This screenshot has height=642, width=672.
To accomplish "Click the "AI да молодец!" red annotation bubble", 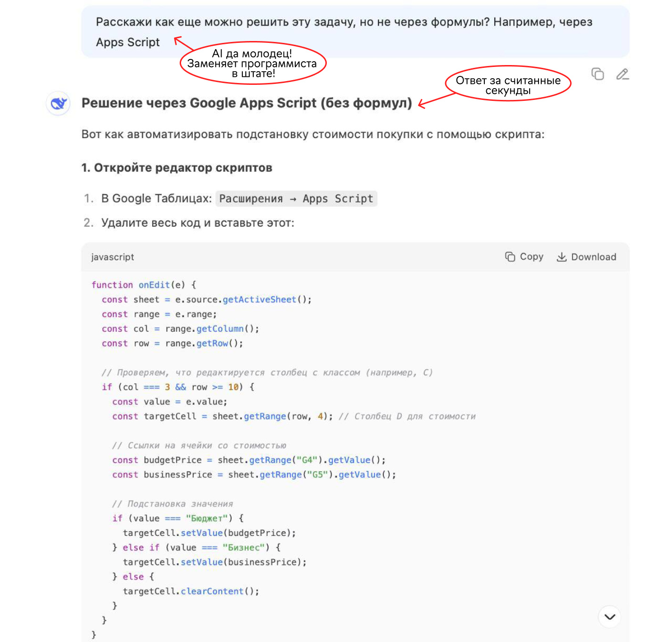I will (252, 64).
